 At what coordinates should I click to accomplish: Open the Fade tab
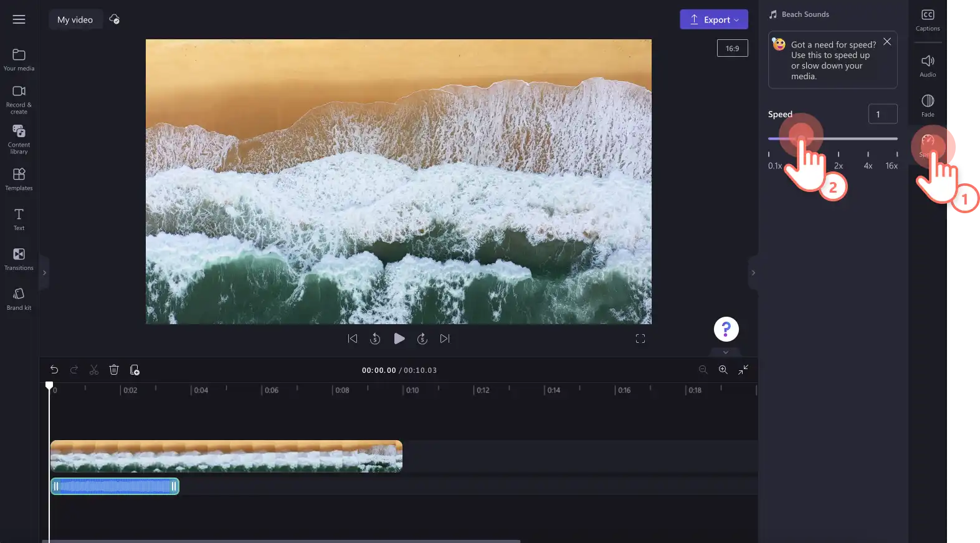click(928, 105)
